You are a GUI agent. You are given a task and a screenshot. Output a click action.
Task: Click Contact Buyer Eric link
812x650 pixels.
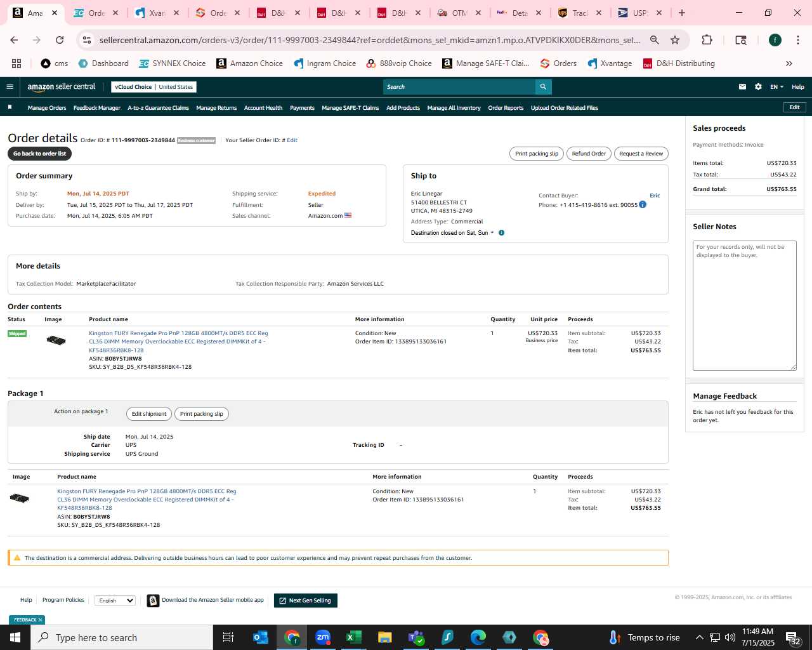(x=655, y=196)
